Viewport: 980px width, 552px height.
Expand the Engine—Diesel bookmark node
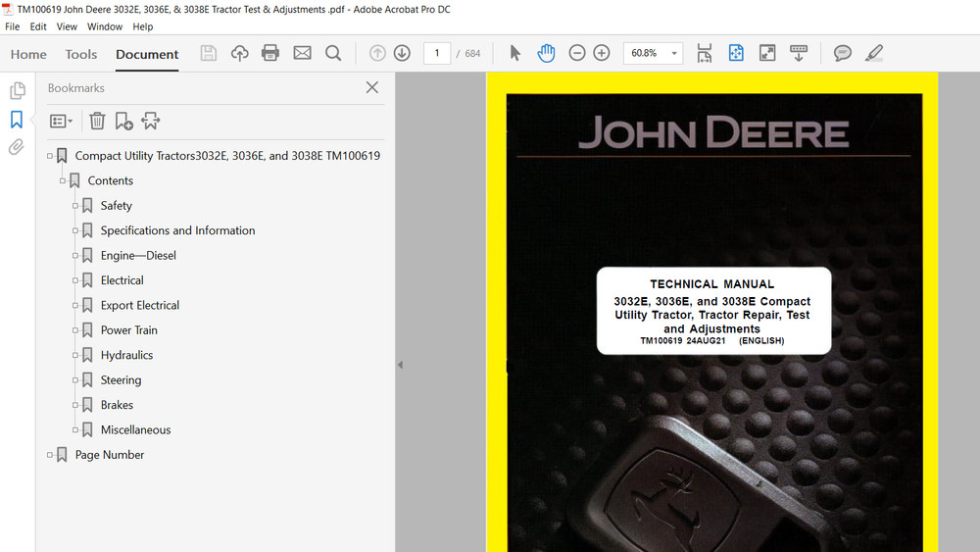(x=75, y=256)
